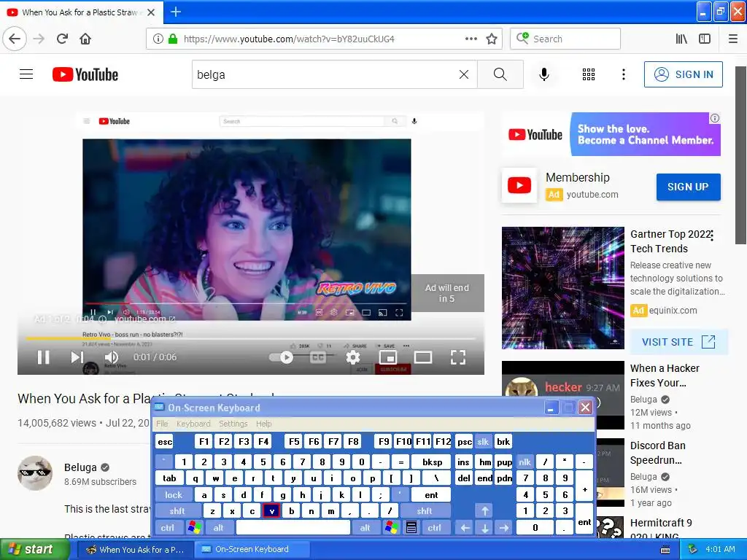Open the Settings menu in On-Screen Keyboard
The image size is (747, 560).
point(233,424)
